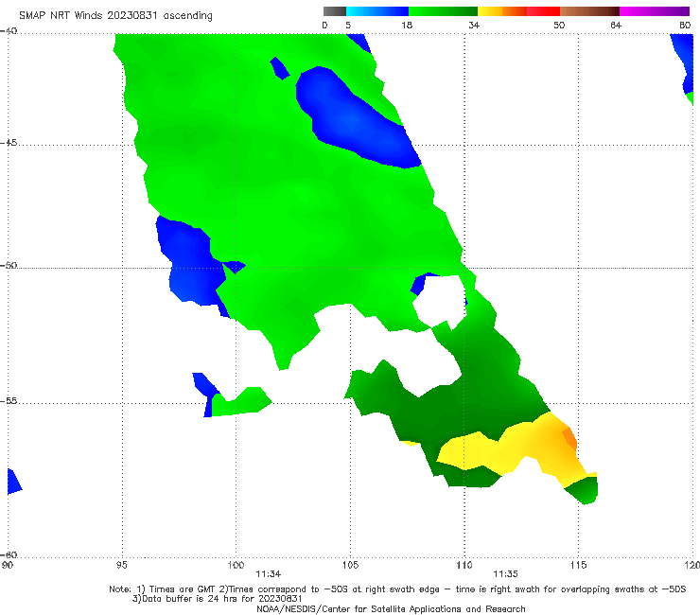Click the latitude label '-55'
This screenshot has height=615, width=700.
[9, 400]
